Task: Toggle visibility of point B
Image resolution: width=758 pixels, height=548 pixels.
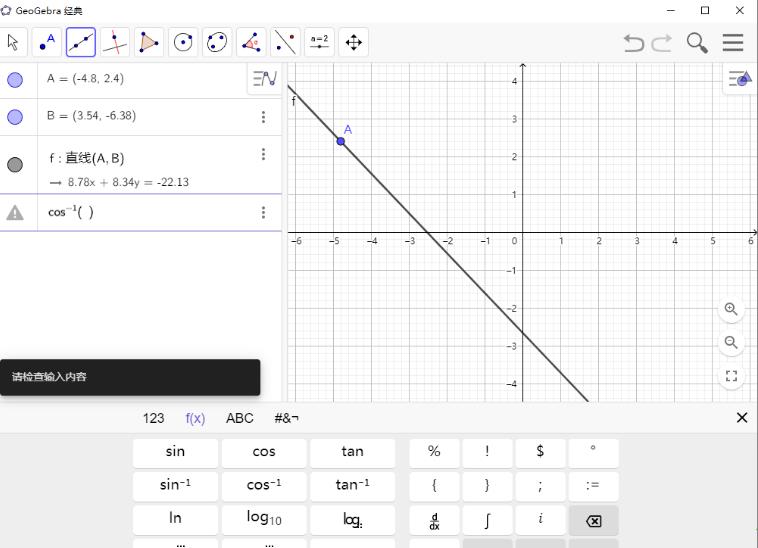Action: [15, 117]
